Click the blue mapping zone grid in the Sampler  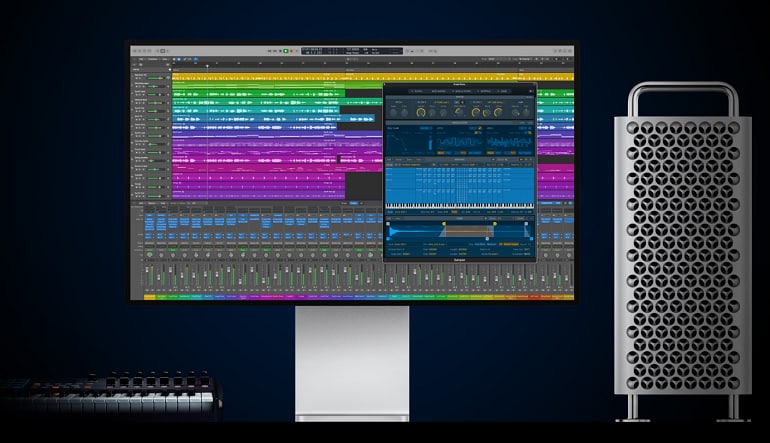click(x=460, y=185)
